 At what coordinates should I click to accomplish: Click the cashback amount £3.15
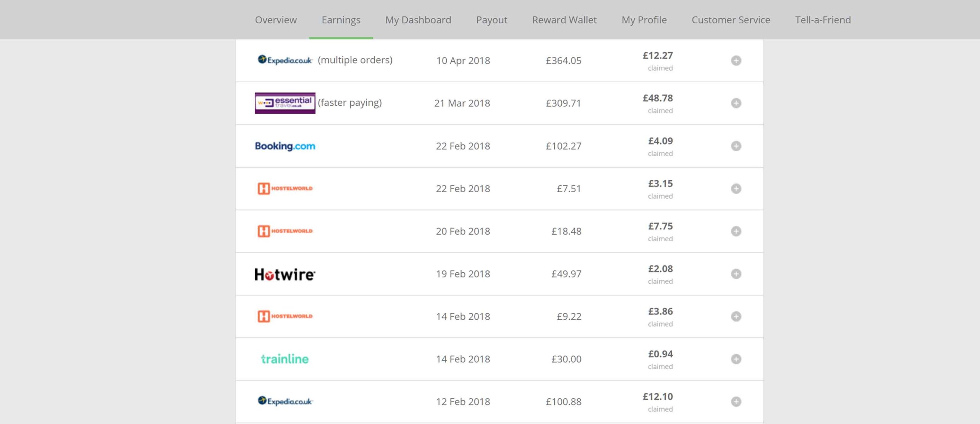[660, 183]
